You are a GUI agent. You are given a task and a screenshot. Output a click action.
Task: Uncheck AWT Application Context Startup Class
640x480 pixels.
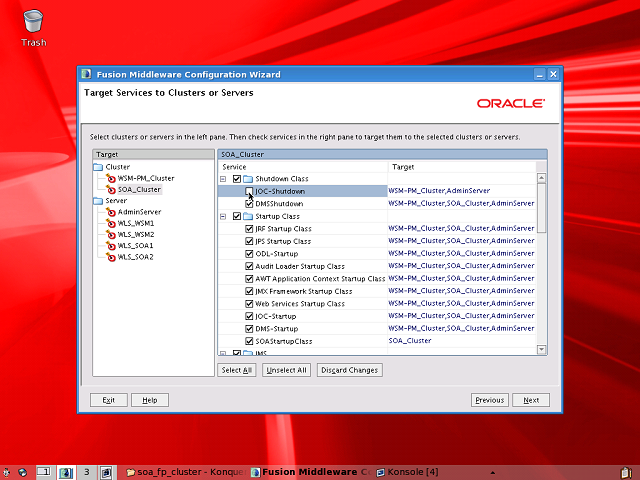249,279
